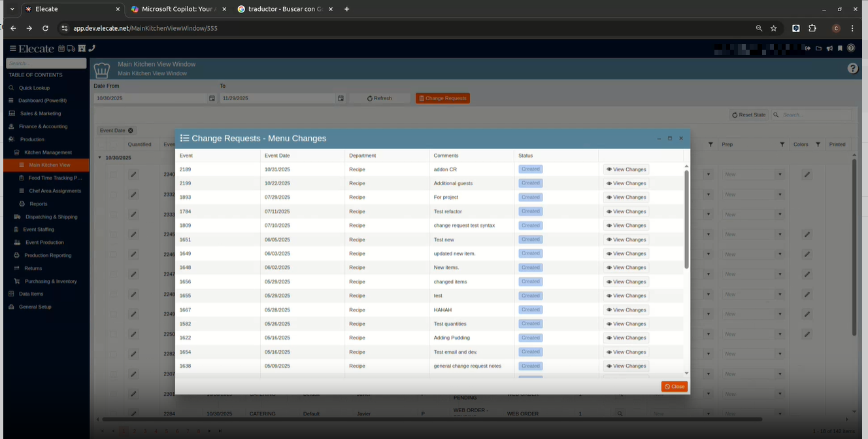Click the chef hat icon beside Main Kitchen View Window

(x=101, y=69)
